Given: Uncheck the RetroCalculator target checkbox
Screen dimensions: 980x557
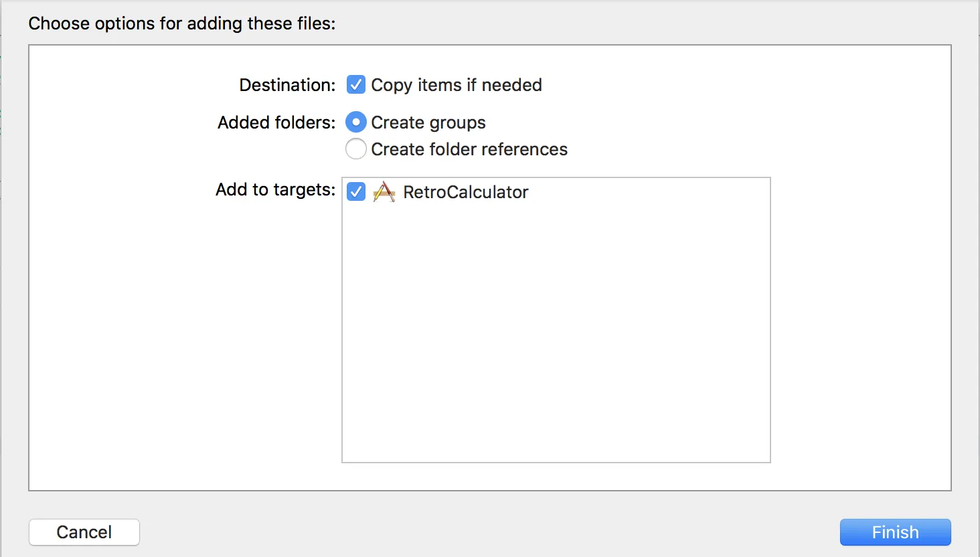Looking at the screenshot, I should click(x=356, y=192).
